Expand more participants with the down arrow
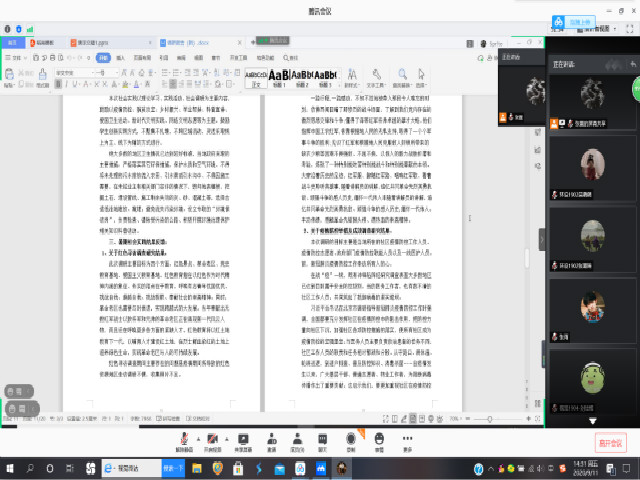Image resolution: width=640 pixels, height=480 pixels. (593, 421)
